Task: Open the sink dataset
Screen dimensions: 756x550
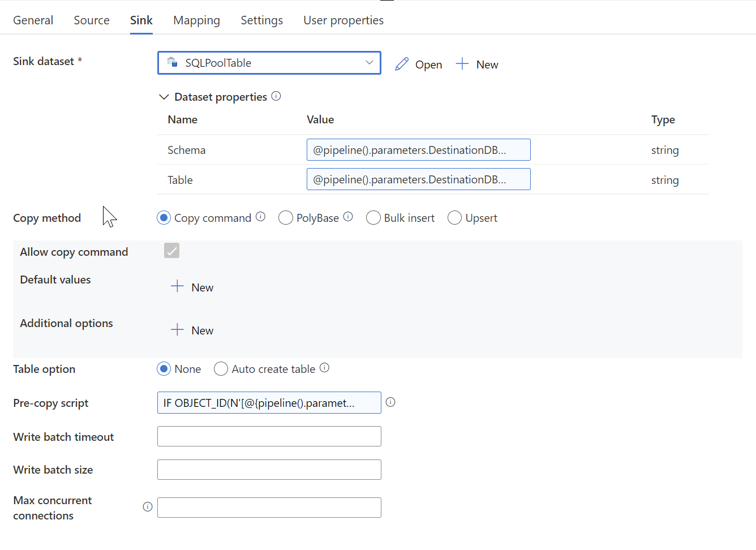Action: (428, 65)
